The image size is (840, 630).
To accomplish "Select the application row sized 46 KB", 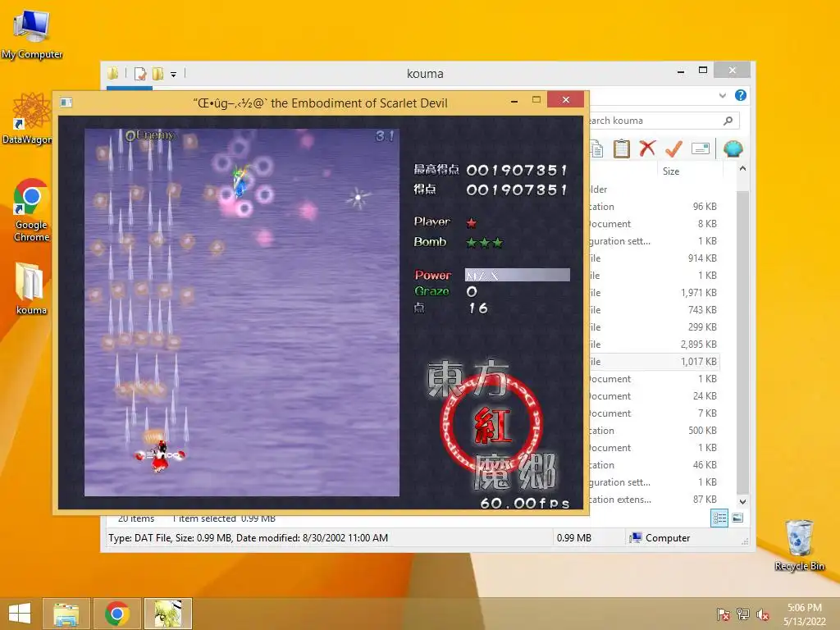I will (654, 465).
